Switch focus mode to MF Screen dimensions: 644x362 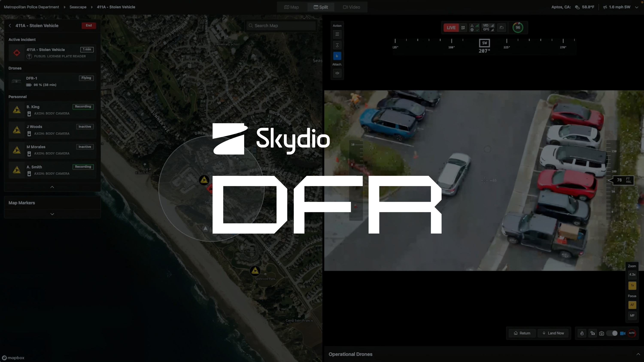coord(632,315)
